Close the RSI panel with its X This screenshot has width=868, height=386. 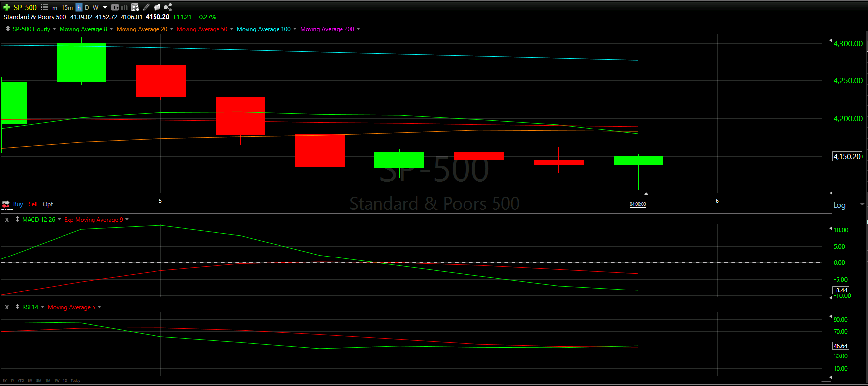point(7,307)
